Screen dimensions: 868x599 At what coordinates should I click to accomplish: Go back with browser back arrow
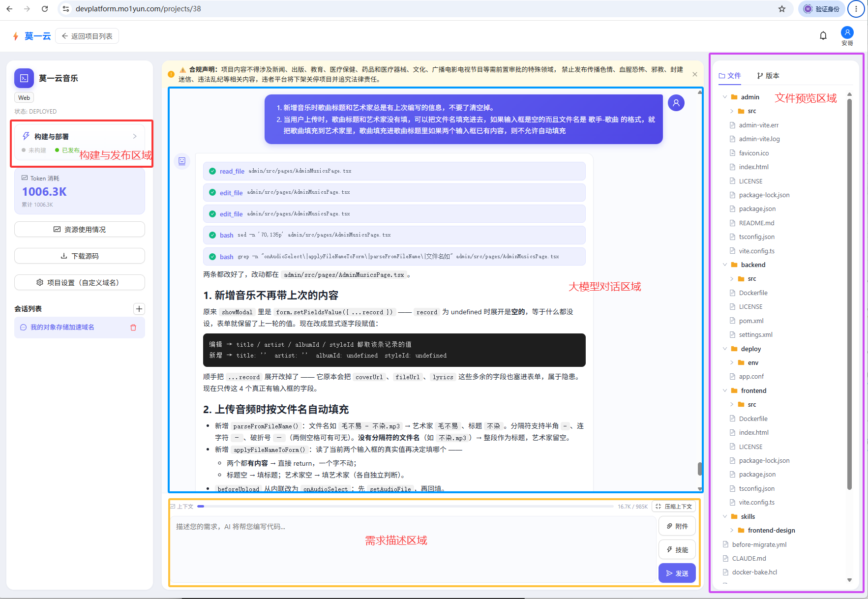click(x=9, y=9)
